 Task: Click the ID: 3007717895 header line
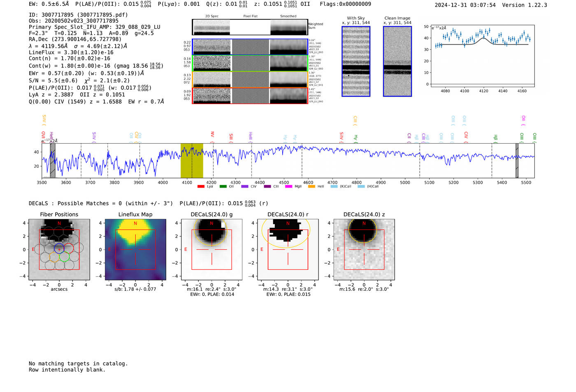pyautogui.click(x=78, y=15)
